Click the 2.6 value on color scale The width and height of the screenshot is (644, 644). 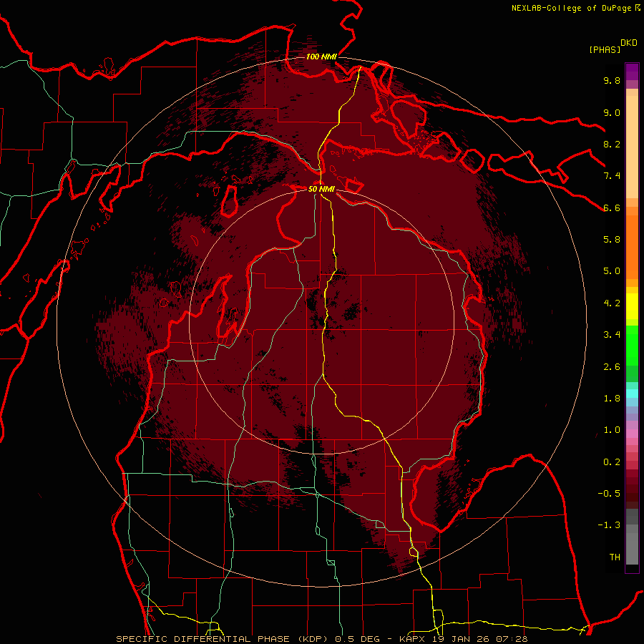(612, 367)
